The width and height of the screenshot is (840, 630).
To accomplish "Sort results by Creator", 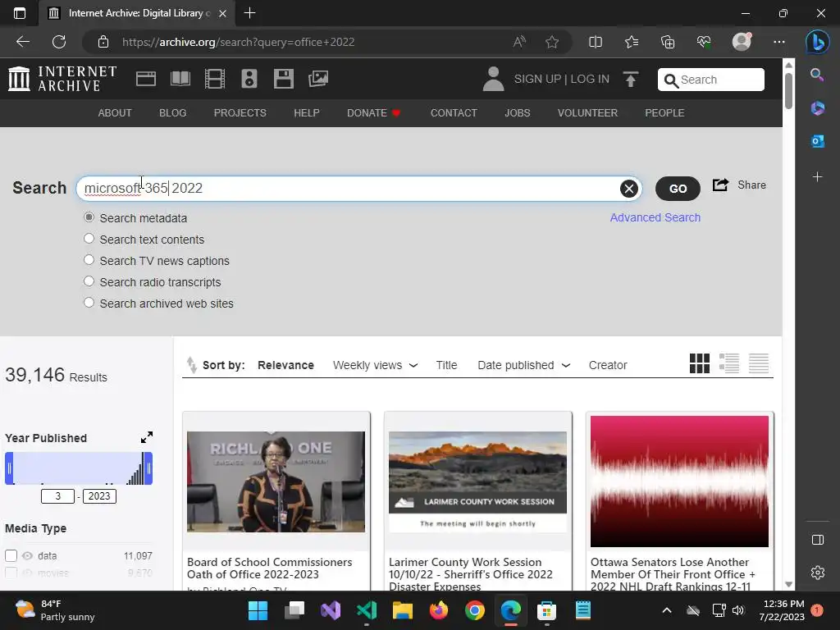I will [x=608, y=365].
